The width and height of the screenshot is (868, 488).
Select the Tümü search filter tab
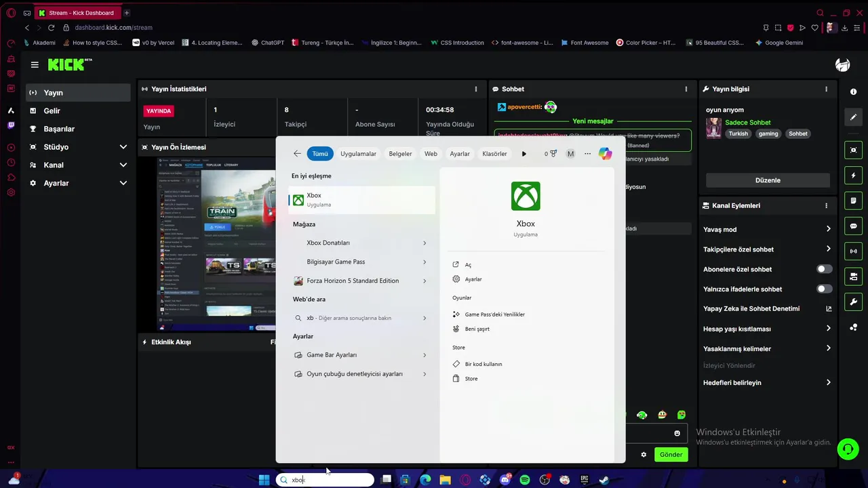point(320,154)
